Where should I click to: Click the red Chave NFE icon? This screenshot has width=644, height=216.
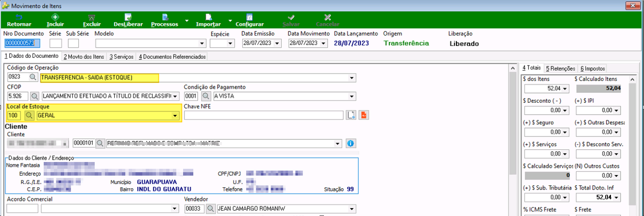tap(364, 115)
